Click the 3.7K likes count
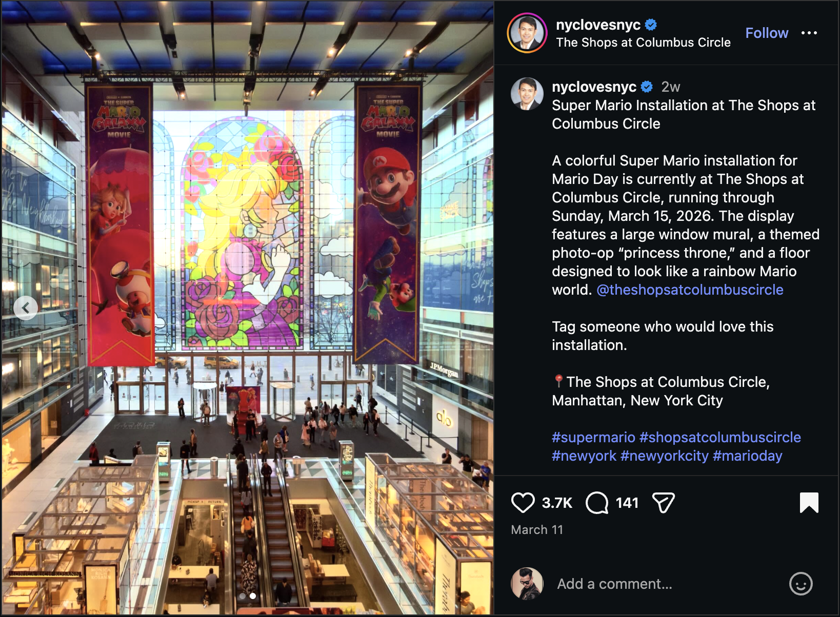The height and width of the screenshot is (617, 840). coord(557,503)
